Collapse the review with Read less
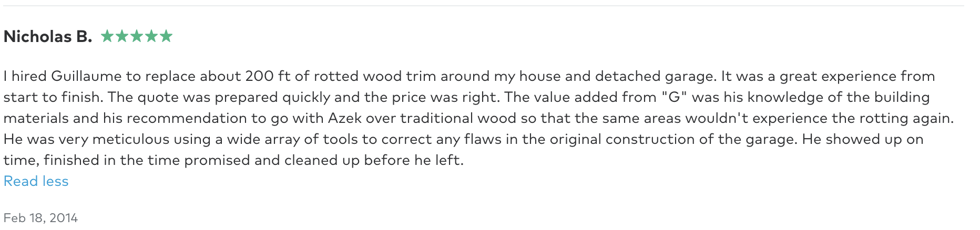980x230 pixels. point(36,181)
